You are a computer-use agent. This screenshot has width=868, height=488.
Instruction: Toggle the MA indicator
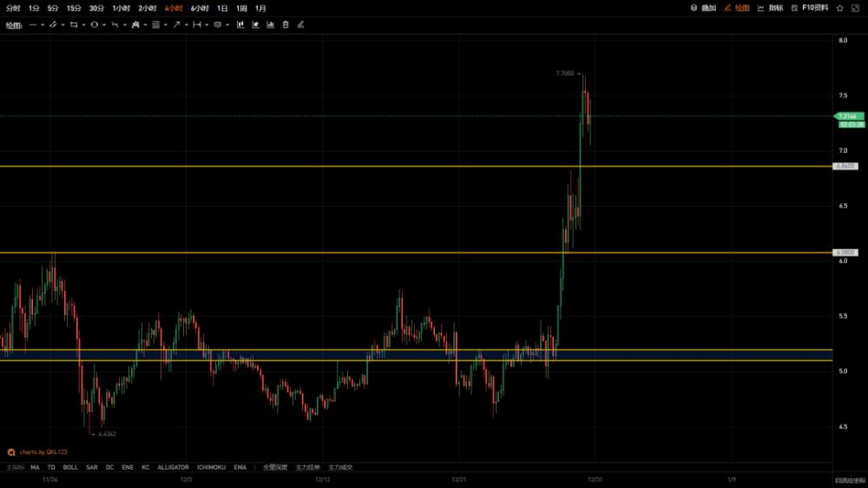35,467
